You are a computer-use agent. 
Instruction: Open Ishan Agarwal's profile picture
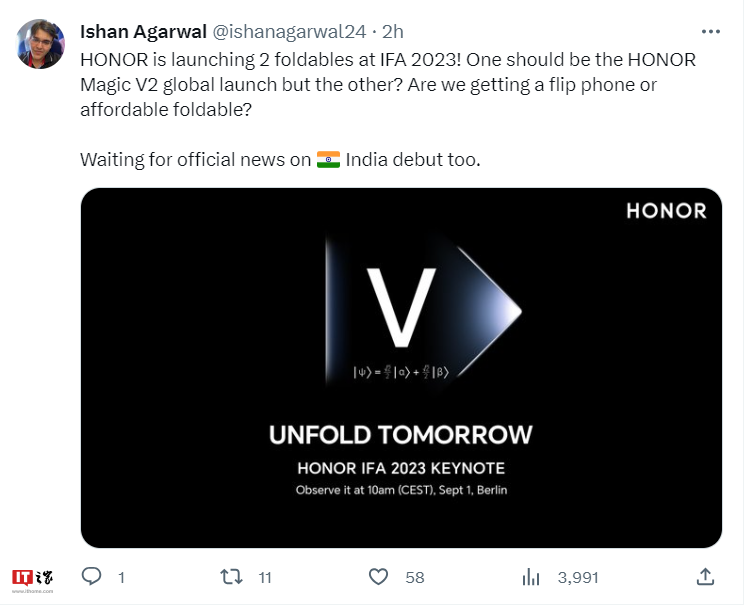41,44
